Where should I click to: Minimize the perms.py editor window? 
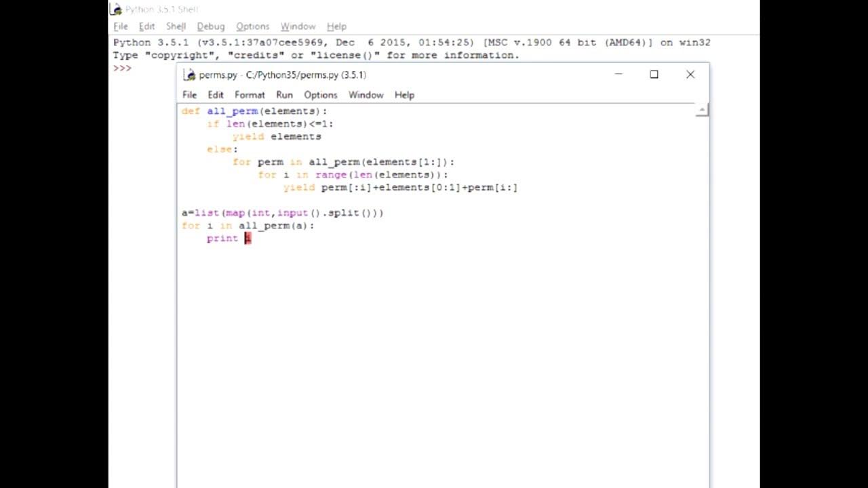pos(618,75)
